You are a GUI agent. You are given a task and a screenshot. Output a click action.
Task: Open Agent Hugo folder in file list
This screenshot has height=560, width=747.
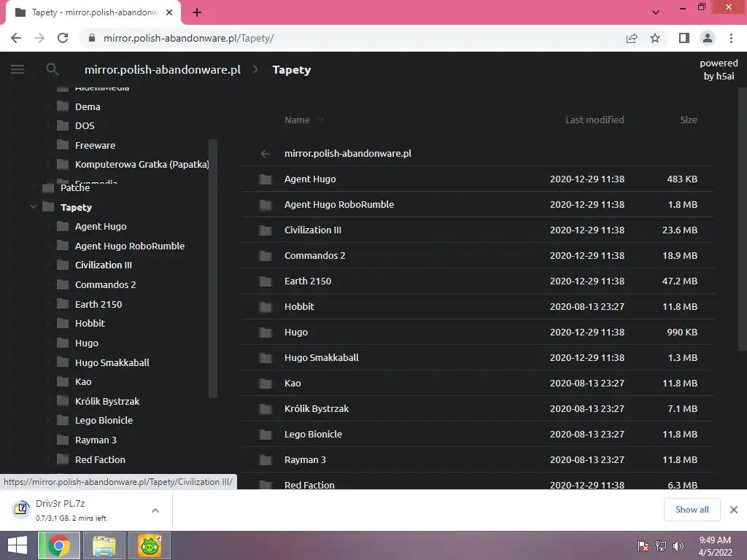(477, 179)
